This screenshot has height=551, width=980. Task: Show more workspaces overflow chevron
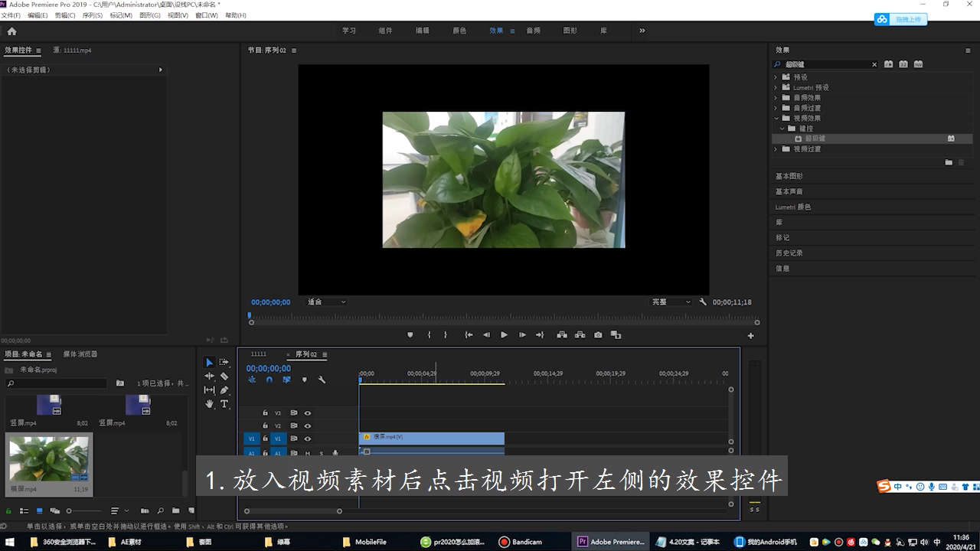click(642, 31)
